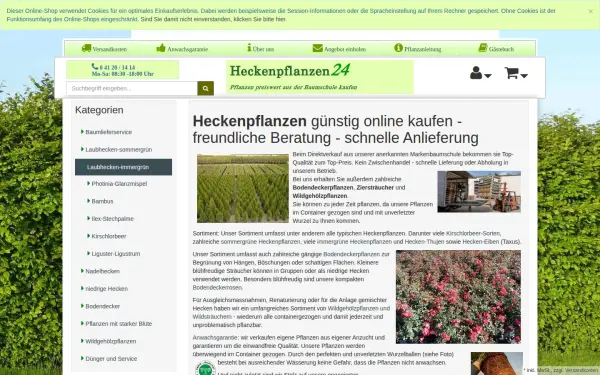Click the Bodendeckerrosen text link

(217, 288)
